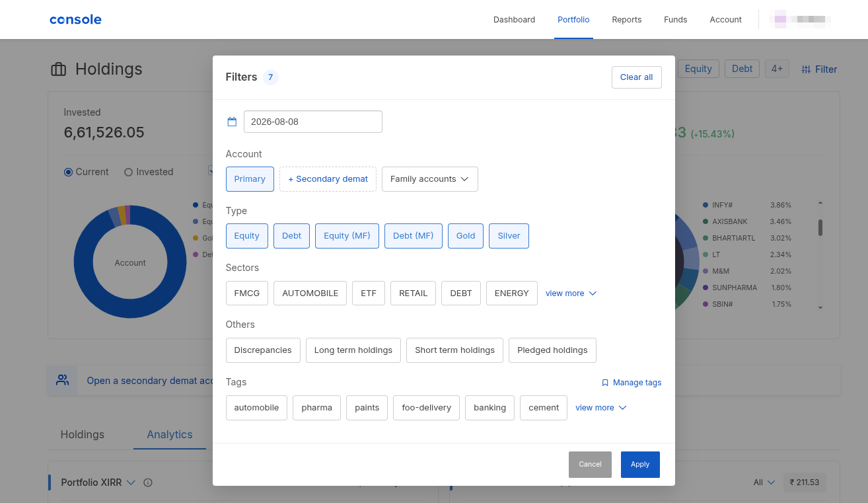Select the cement tag
868x503 pixels.
544,408
